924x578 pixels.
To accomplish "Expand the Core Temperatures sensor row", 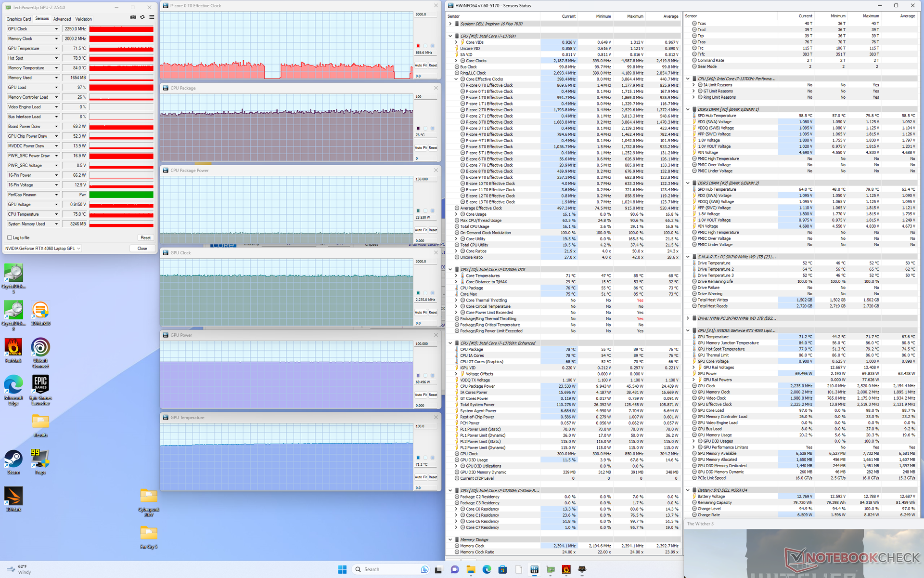I will [456, 276].
